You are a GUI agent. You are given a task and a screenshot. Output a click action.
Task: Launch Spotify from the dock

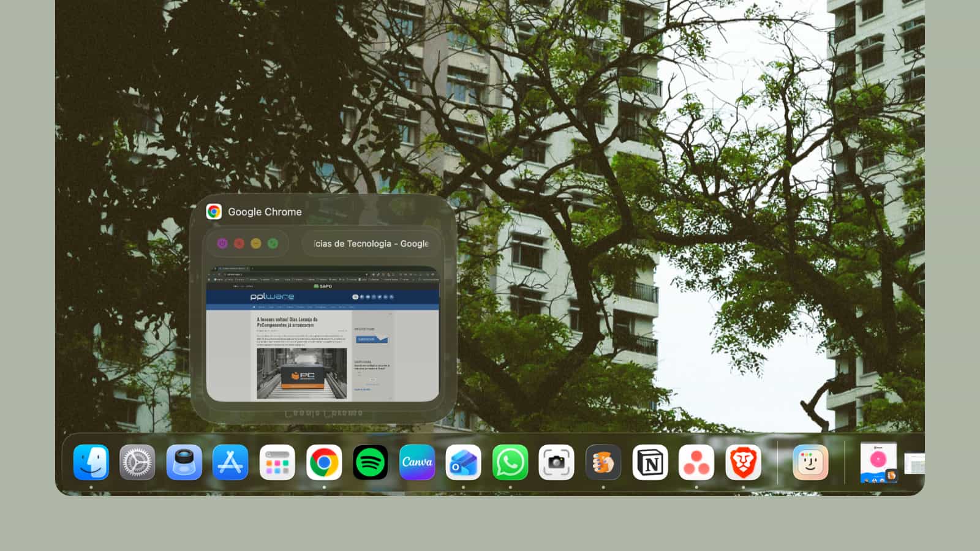click(x=371, y=462)
